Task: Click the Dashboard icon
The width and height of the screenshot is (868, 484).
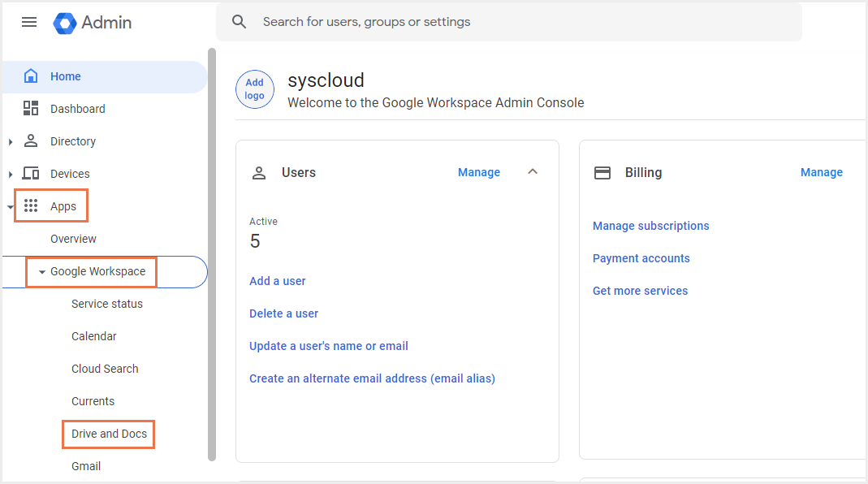Action: click(30, 108)
